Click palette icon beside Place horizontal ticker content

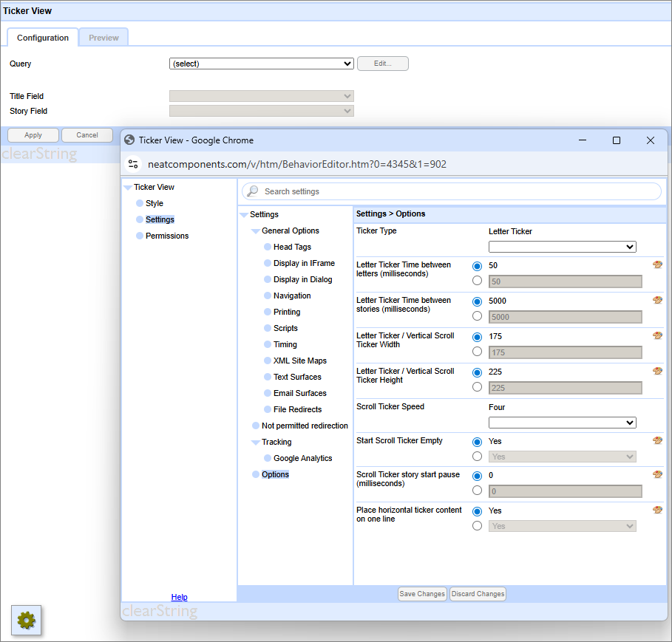(x=657, y=510)
